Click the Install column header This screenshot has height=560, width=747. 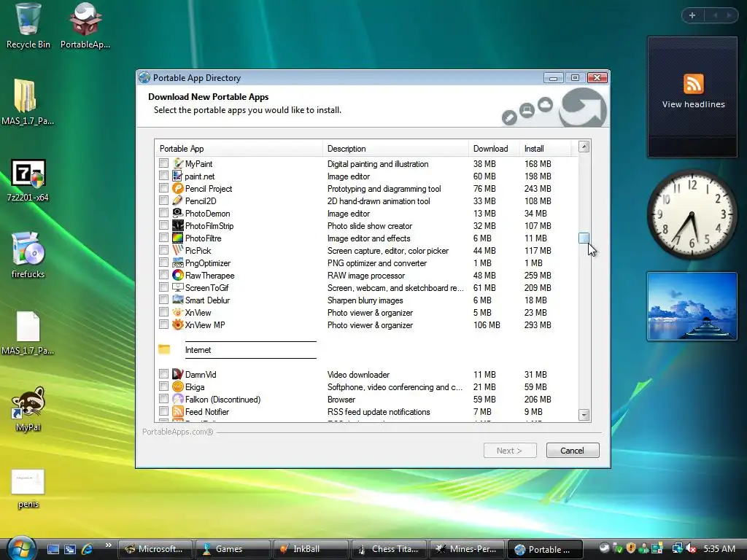[x=545, y=149]
